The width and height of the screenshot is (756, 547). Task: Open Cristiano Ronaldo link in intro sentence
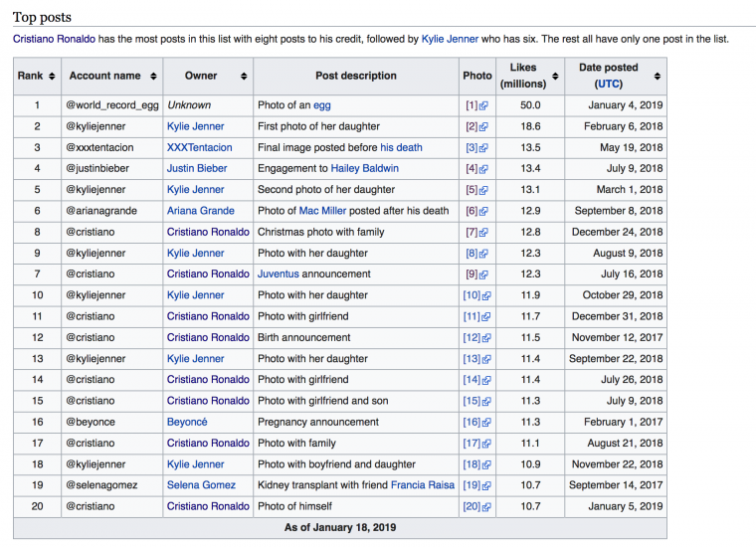pyautogui.click(x=54, y=39)
